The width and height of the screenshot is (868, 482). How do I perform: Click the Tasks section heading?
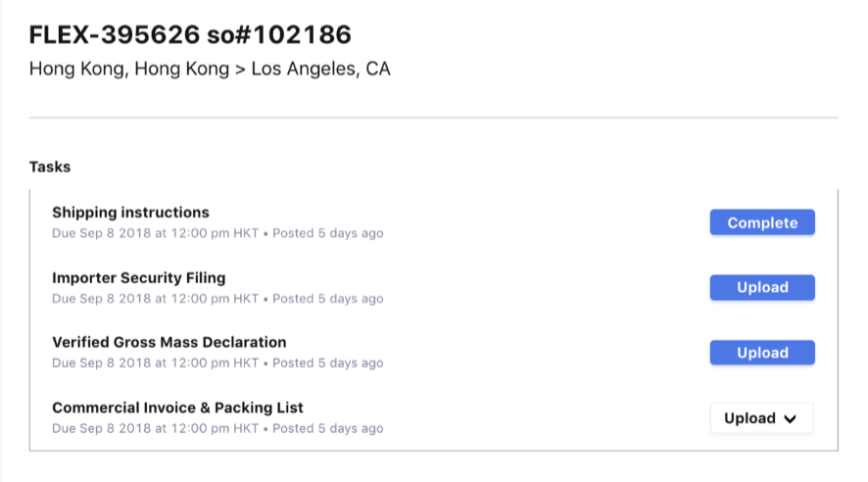(50, 167)
